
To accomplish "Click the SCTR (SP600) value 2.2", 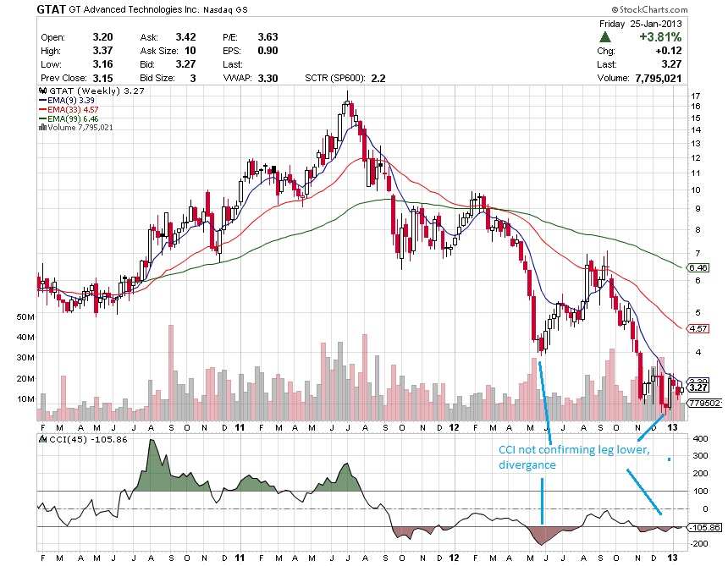I will pos(378,78).
